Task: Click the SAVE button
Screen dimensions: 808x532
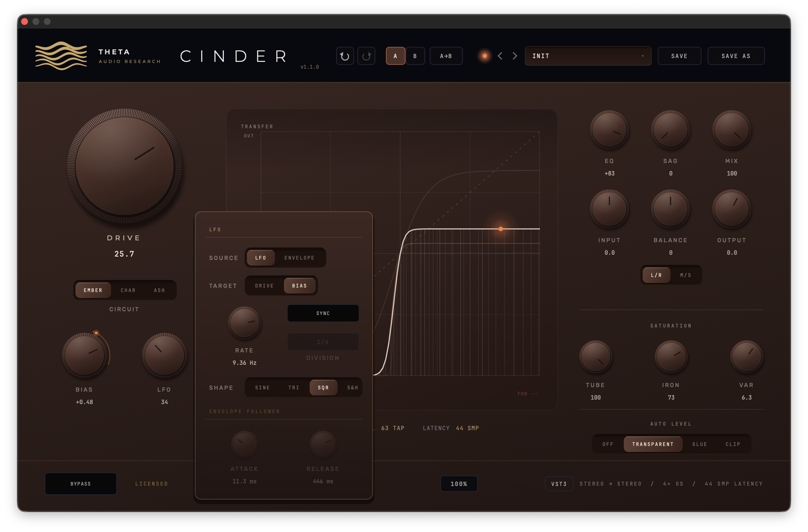Action: pos(679,56)
